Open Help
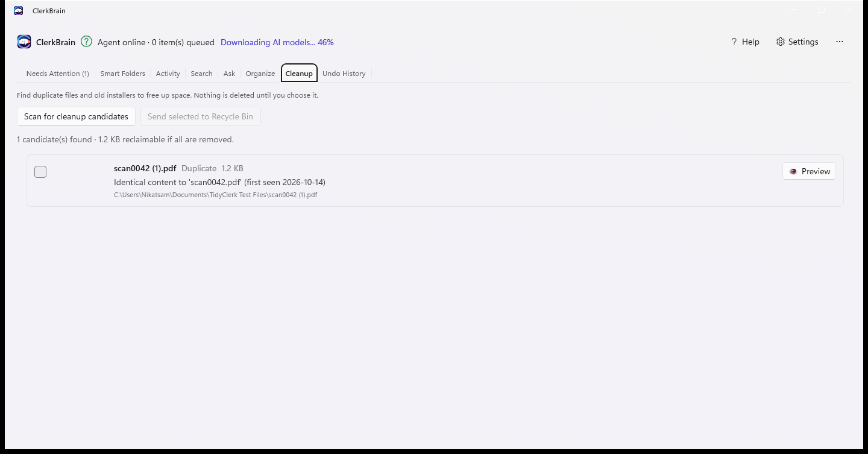 [745, 42]
